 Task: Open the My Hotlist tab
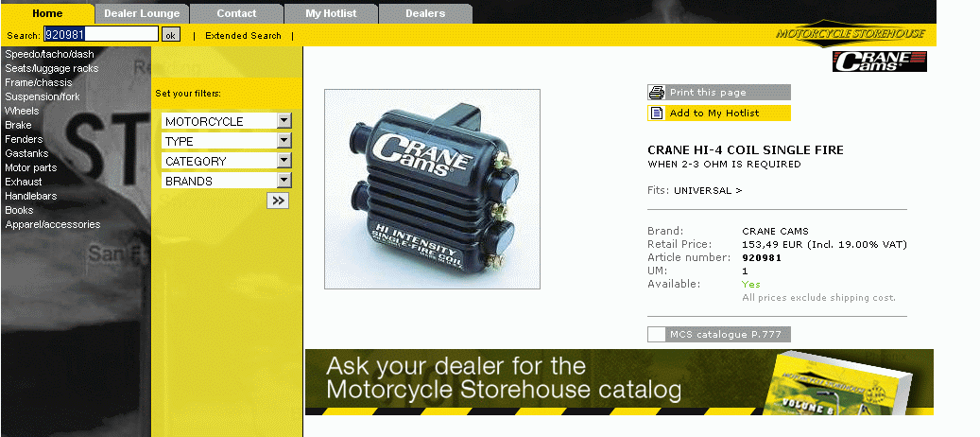331,14
